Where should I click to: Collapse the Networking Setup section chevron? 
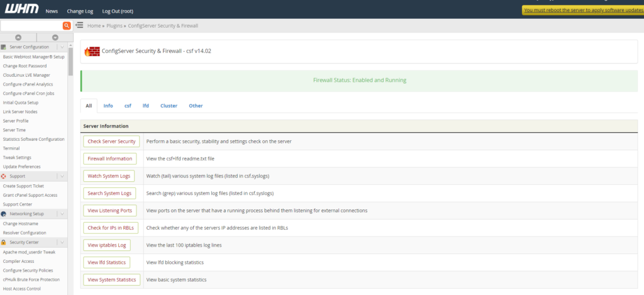62,214
